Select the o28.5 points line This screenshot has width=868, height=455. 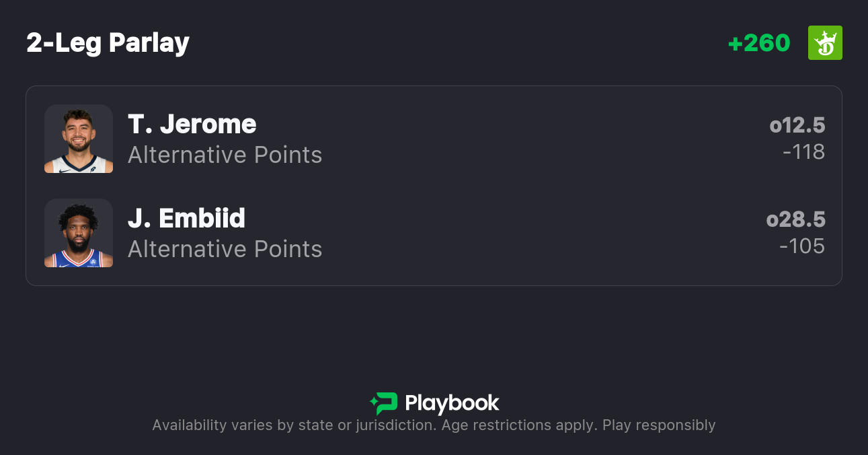pos(796,219)
